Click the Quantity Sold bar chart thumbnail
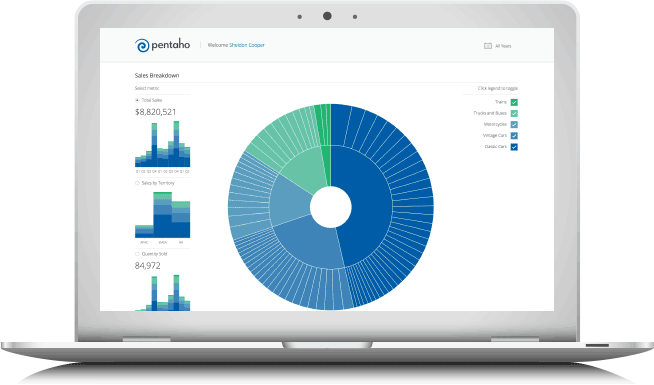Screen dimensions: 654x385 [163, 293]
